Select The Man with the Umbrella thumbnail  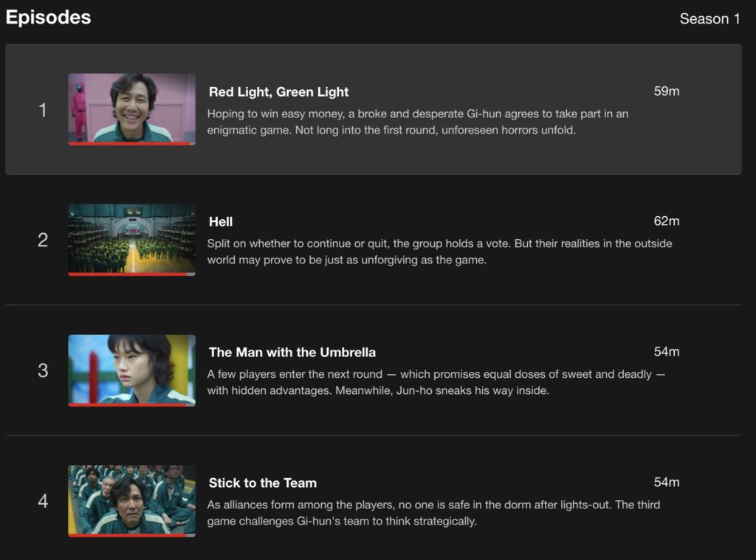(x=131, y=370)
